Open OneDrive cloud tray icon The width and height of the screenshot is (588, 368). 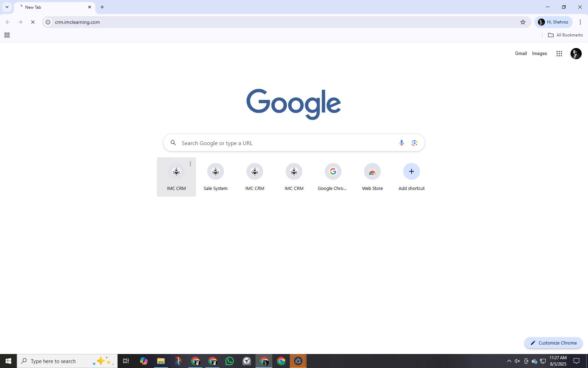(x=534, y=361)
